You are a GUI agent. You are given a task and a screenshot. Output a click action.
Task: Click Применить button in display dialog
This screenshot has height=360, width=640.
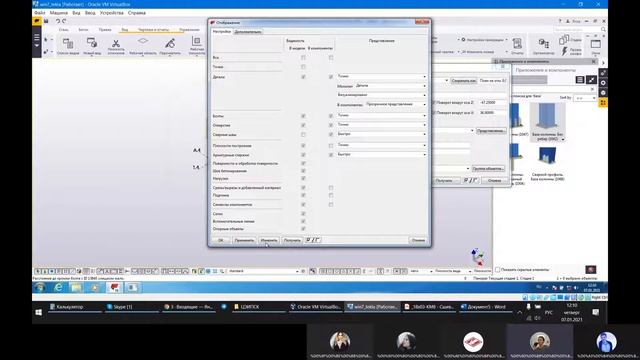click(x=244, y=240)
